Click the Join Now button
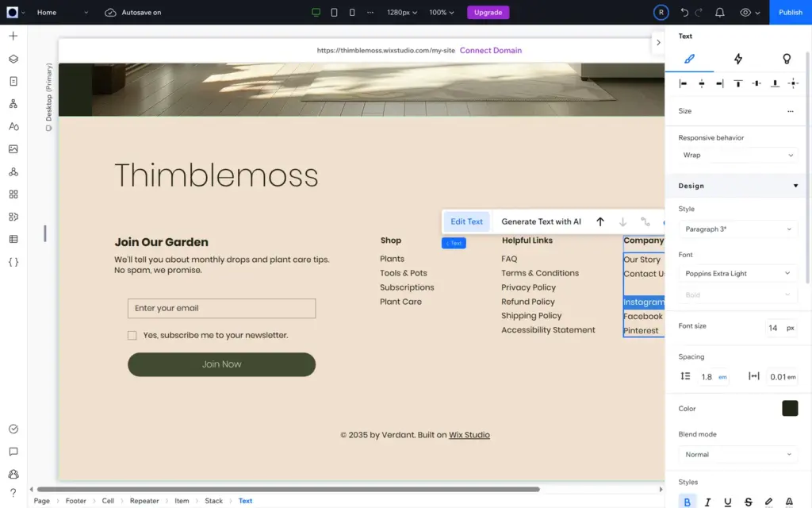 (222, 364)
